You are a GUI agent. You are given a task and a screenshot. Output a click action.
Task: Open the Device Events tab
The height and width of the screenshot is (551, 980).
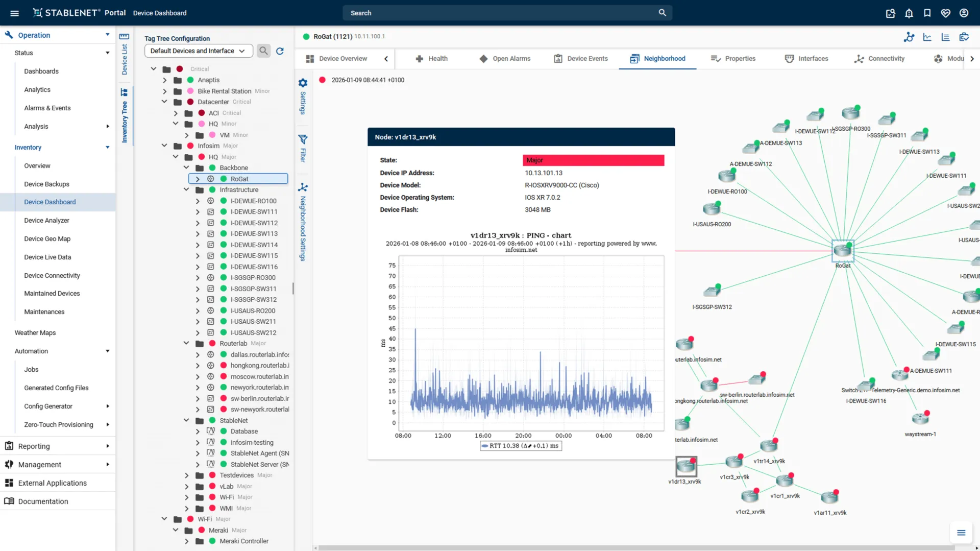(581, 59)
